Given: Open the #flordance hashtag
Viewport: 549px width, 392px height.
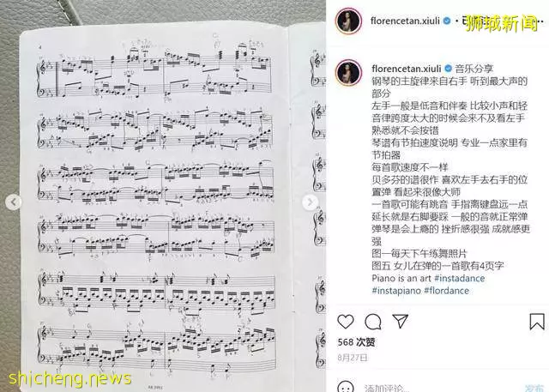Looking at the screenshot, I should 446,291.
